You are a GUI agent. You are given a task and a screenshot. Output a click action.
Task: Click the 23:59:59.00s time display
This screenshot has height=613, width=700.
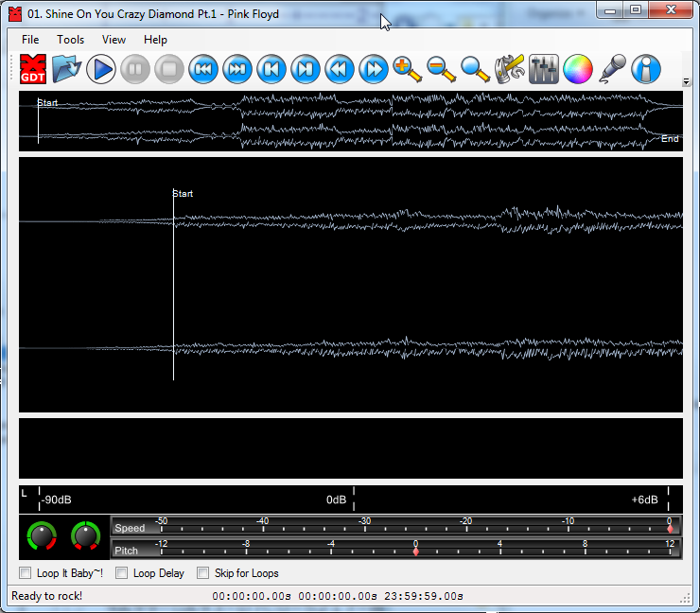pyautogui.click(x=424, y=596)
